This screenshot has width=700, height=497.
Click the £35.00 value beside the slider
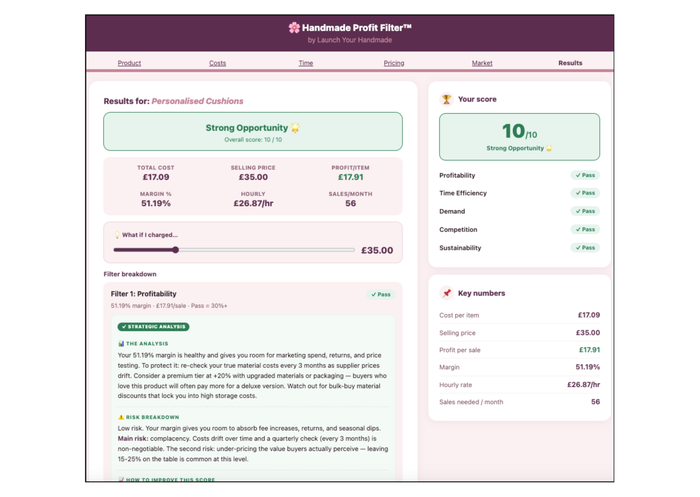377,251
